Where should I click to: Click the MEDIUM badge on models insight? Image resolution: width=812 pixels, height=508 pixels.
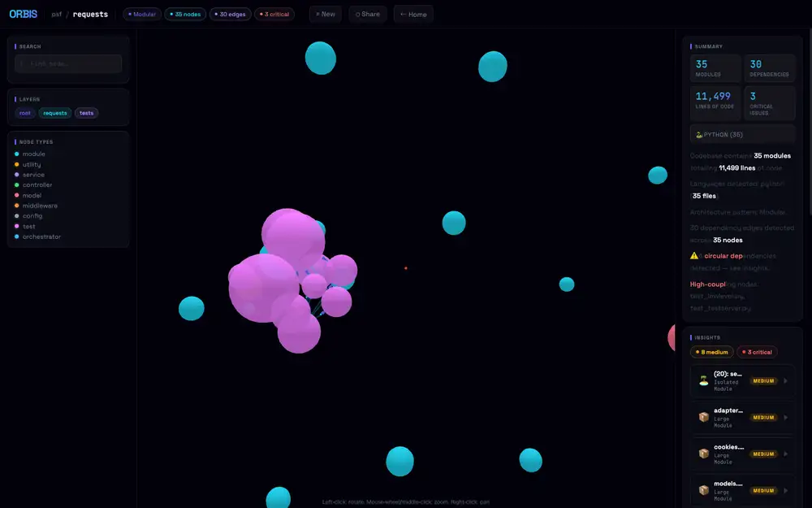point(763,490)
